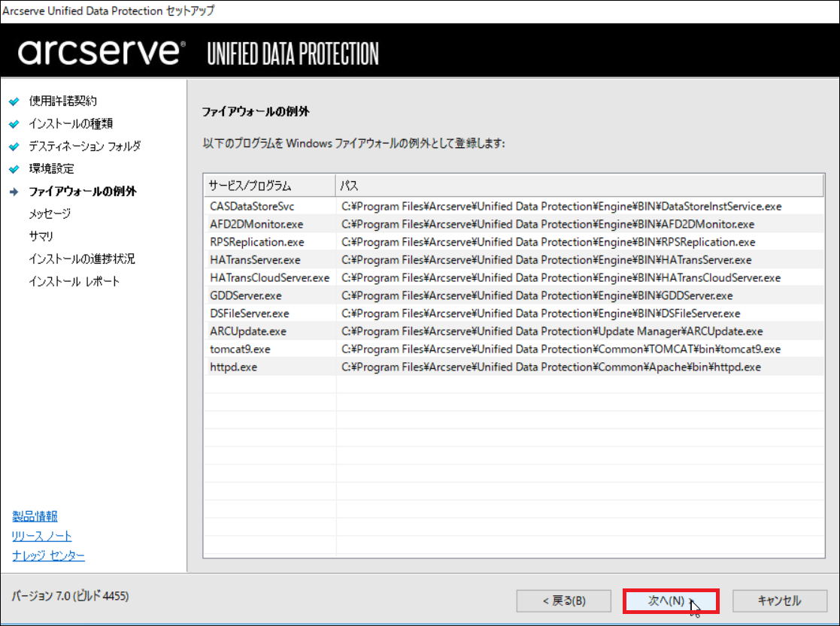Select the 環境設定 step
The image size is (840, 626).
point(51,168)
